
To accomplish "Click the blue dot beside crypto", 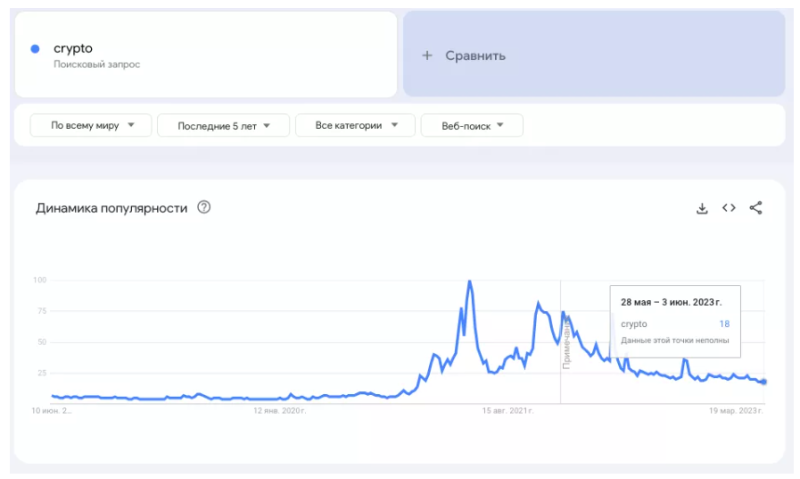I will pos(35,48).
